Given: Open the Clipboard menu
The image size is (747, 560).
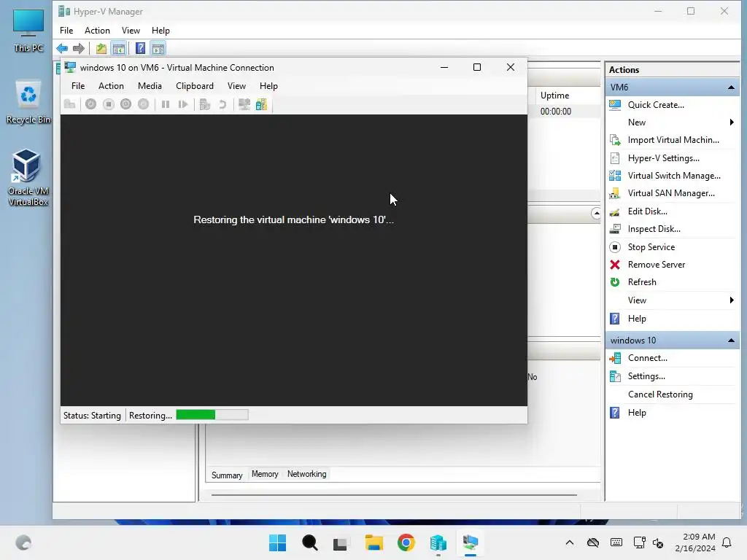Looking at the screenshot, I should click(194, 86).
